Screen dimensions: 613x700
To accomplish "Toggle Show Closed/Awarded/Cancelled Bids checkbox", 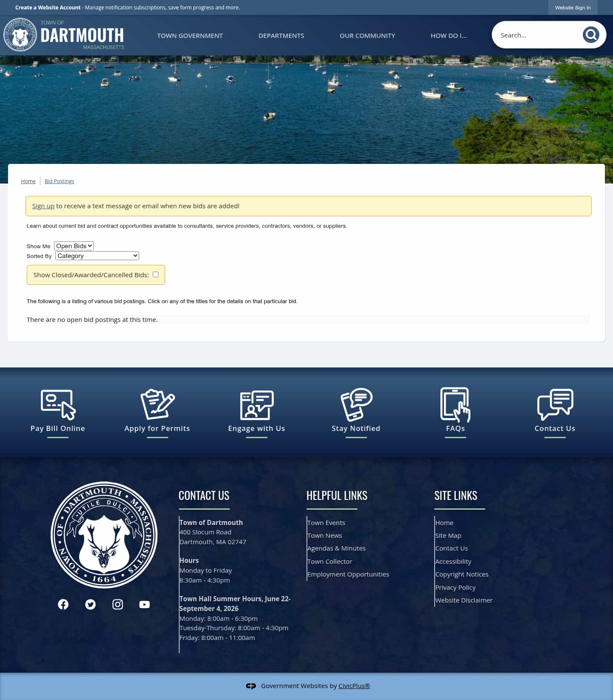I will [x=155, y=275].
